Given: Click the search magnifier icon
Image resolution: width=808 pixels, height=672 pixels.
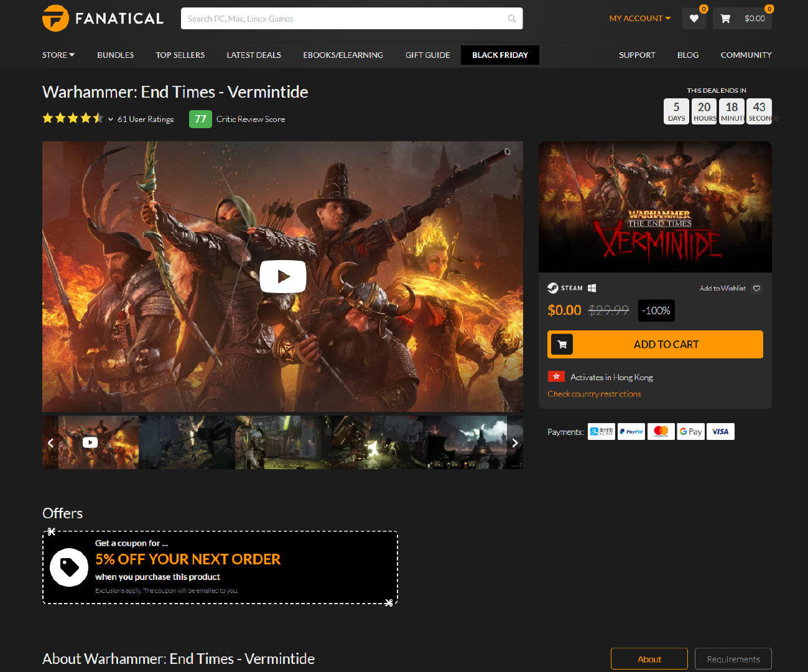Looking at the screenshot, I should tap(512, 19).
